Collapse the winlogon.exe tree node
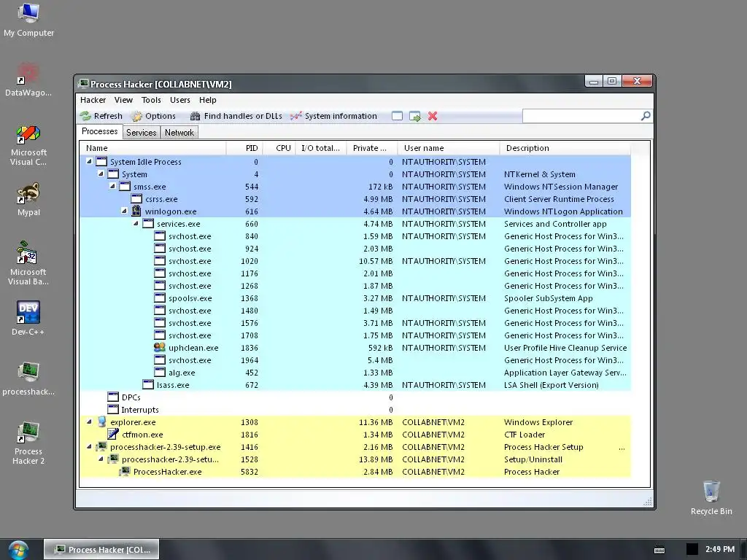747x560 pixels. click(x=124, y=211)
